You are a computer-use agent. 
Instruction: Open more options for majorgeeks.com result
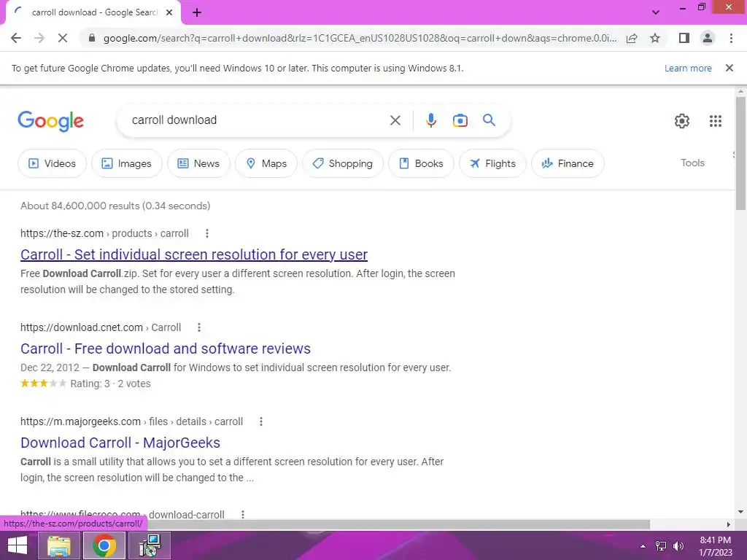[261, 421]
